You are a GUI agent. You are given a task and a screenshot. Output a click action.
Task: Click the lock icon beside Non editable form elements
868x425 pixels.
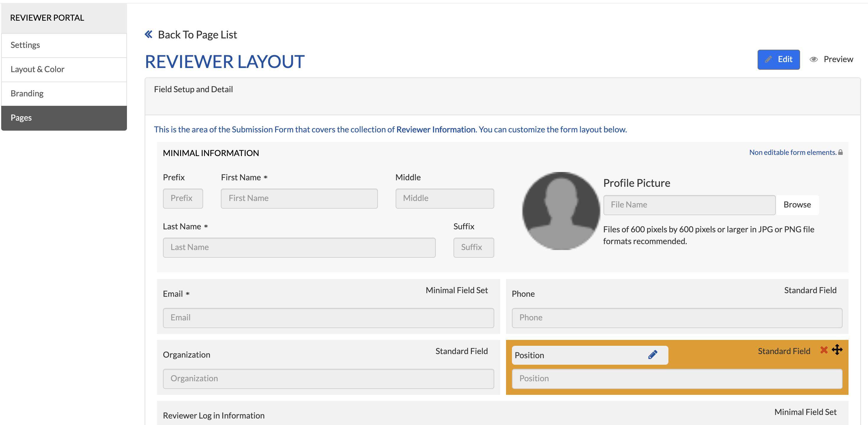pos(840,153)
